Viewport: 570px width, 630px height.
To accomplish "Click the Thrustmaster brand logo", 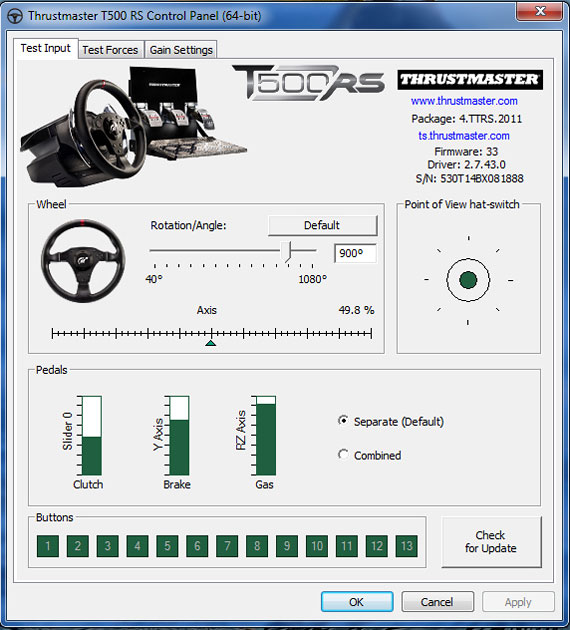I will click(x=470, y=80).
